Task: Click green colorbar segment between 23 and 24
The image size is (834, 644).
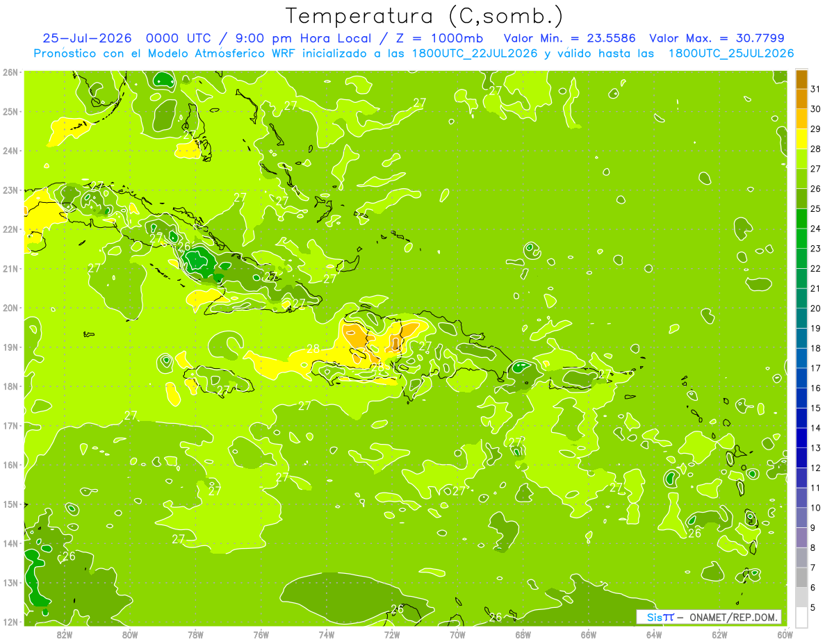Action: tap(801, 238)
